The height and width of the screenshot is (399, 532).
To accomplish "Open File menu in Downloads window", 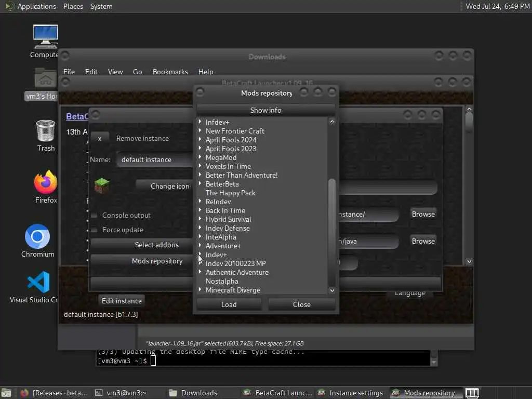I will (69, 72).
